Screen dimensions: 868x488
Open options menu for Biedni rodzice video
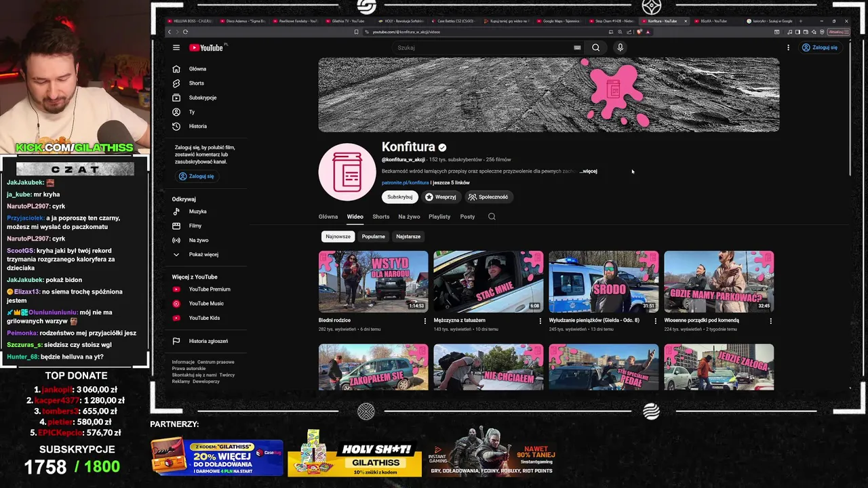point(425,321)
